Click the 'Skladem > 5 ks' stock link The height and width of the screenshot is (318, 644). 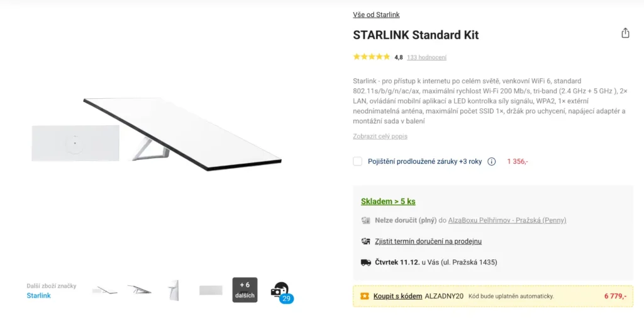[388, 202]
